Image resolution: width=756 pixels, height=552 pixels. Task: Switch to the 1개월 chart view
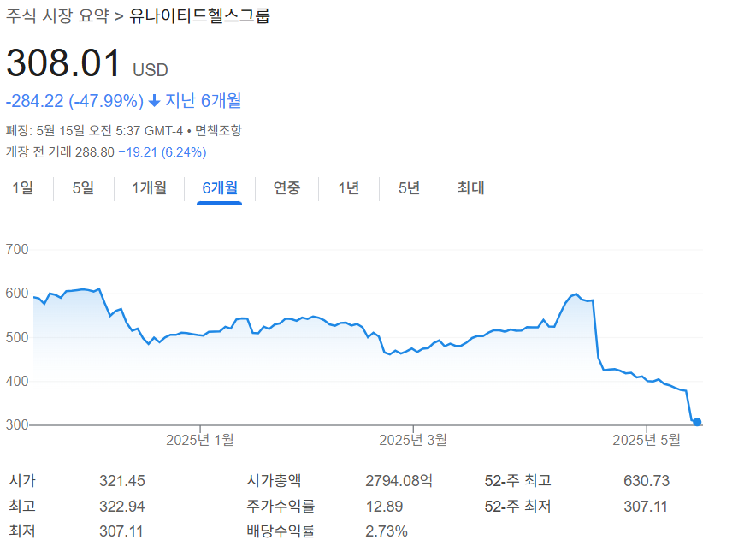click(150, 188)
